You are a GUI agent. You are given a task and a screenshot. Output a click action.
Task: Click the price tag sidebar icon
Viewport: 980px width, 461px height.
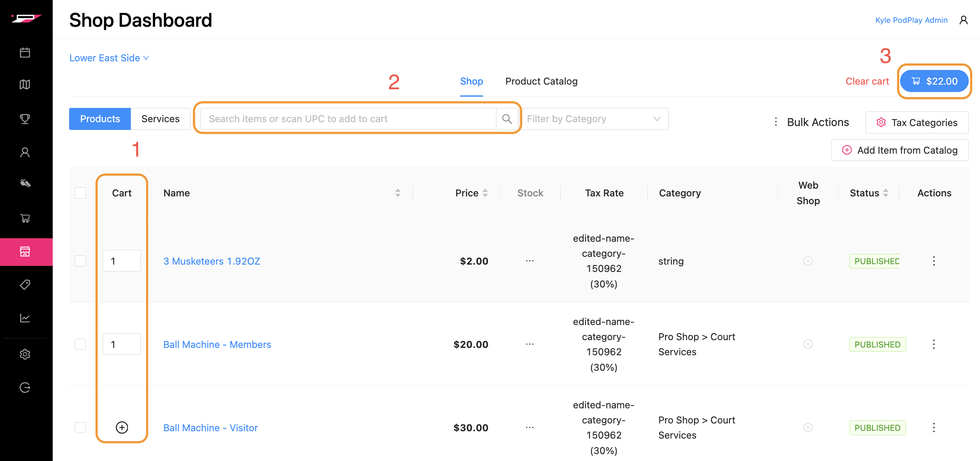point(25,285)
